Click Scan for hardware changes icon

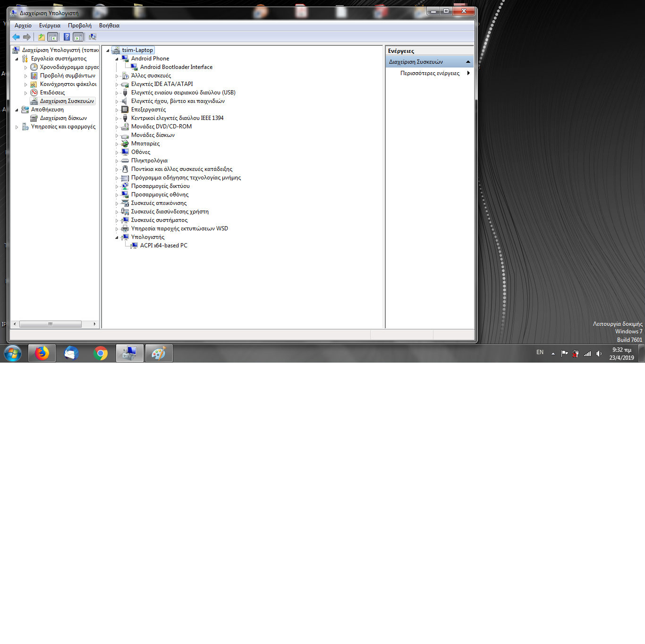click(93, 37)
